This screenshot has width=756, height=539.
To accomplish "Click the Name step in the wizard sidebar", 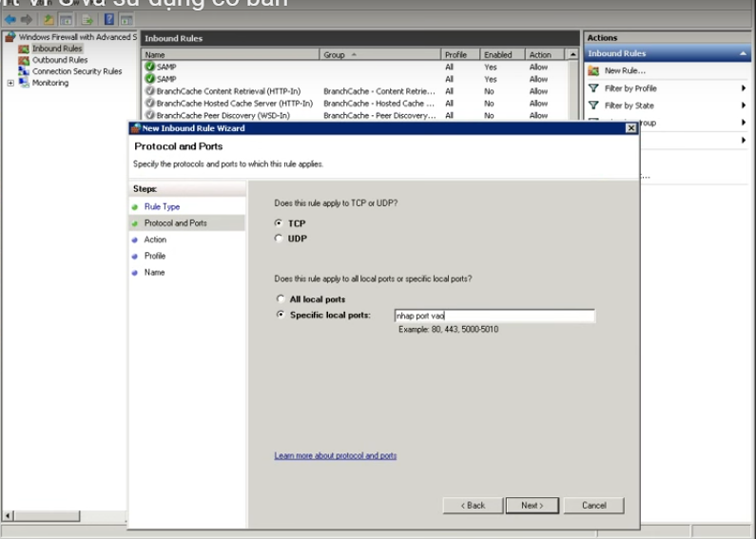I will 154,272.
